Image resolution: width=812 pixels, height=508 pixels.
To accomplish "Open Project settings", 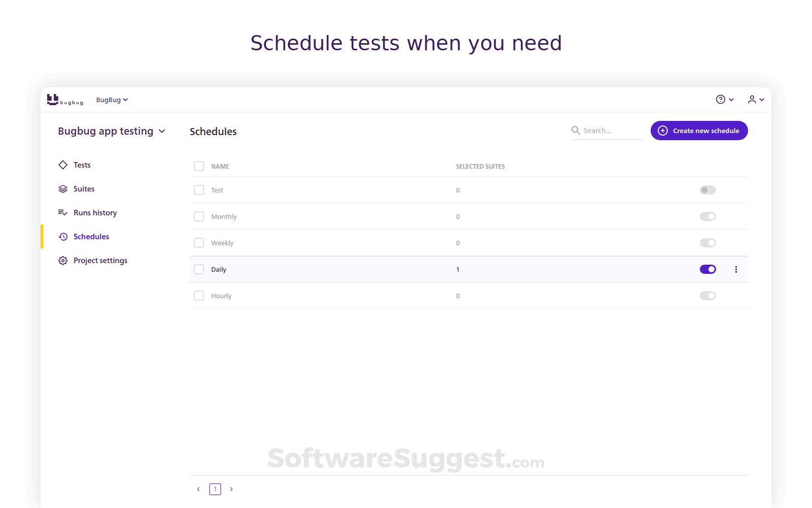I will (x=100, y=260).
